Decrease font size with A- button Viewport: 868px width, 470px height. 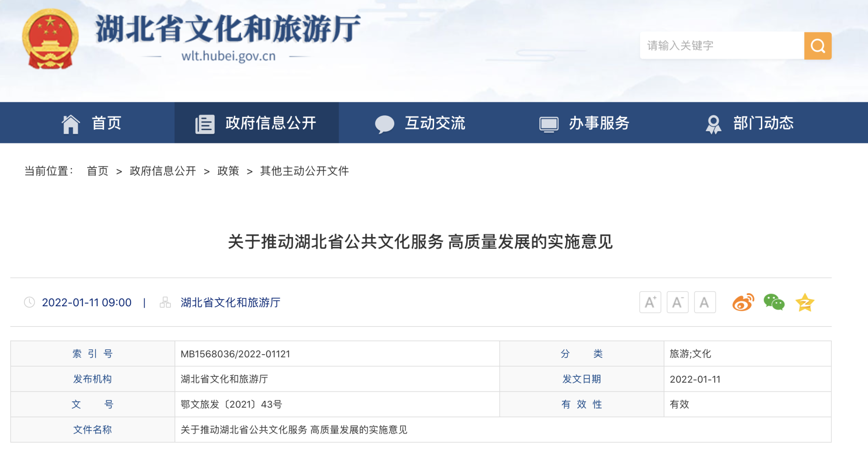[677, 302]
